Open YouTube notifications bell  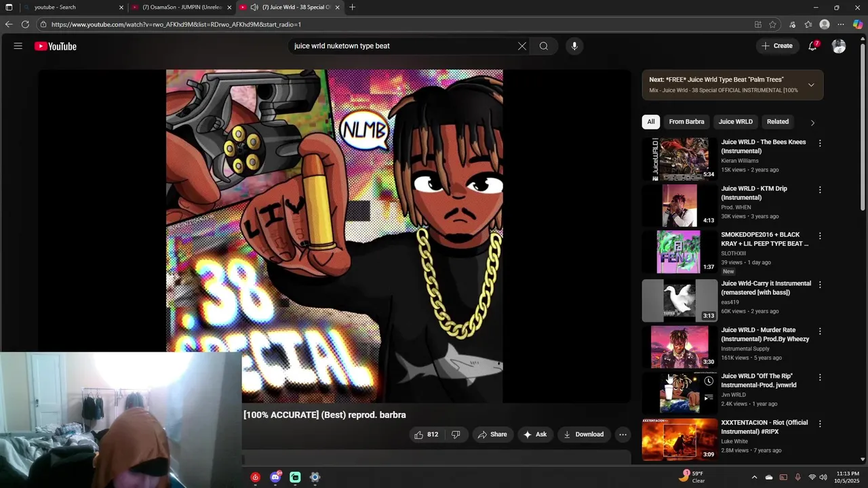812,46
